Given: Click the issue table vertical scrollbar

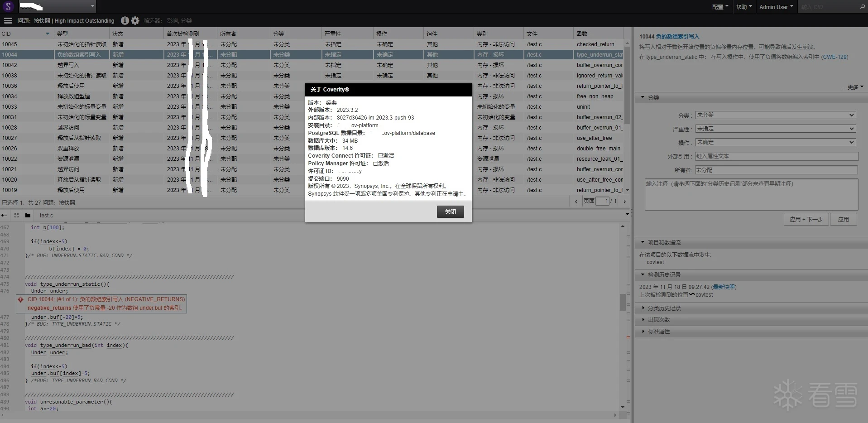Looking at the screenshot, I should point(627,85).
